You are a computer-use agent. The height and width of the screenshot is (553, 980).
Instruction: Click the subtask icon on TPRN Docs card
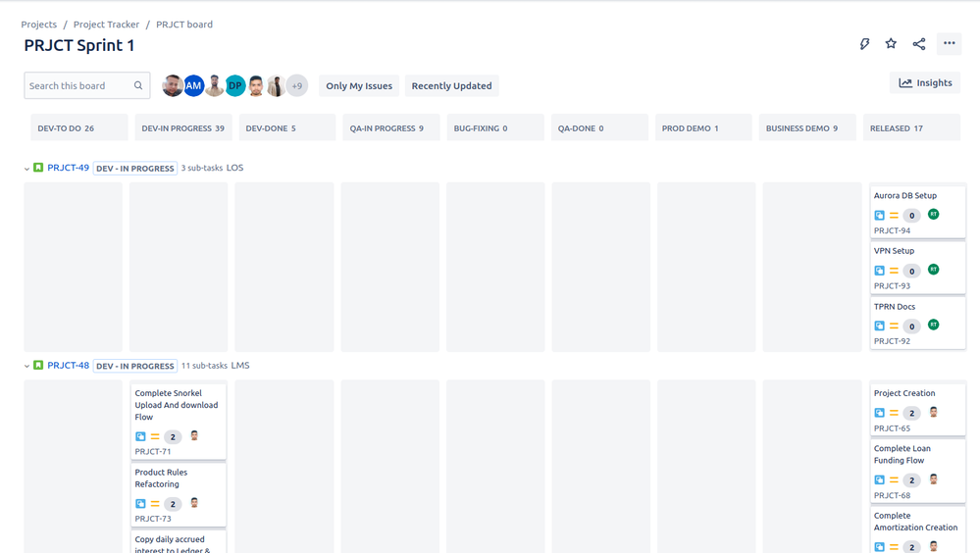pyautogui.click(x=879, y=327)
